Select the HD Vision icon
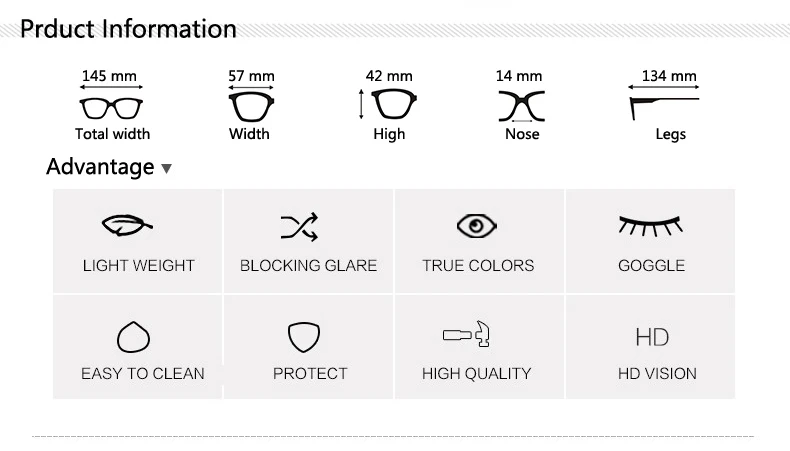The image size is (790, 451). pos(652,337)
